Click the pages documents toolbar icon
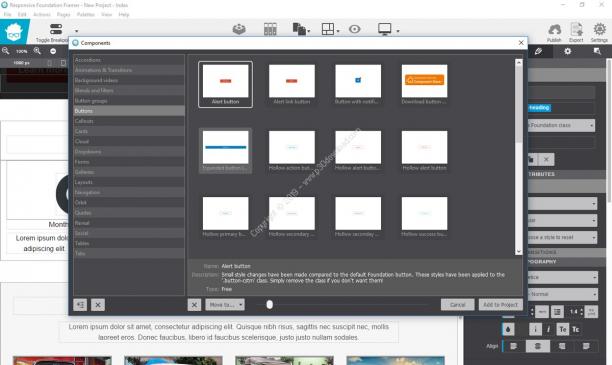Viewport: 612px width, 365px height. pos(299,29)
